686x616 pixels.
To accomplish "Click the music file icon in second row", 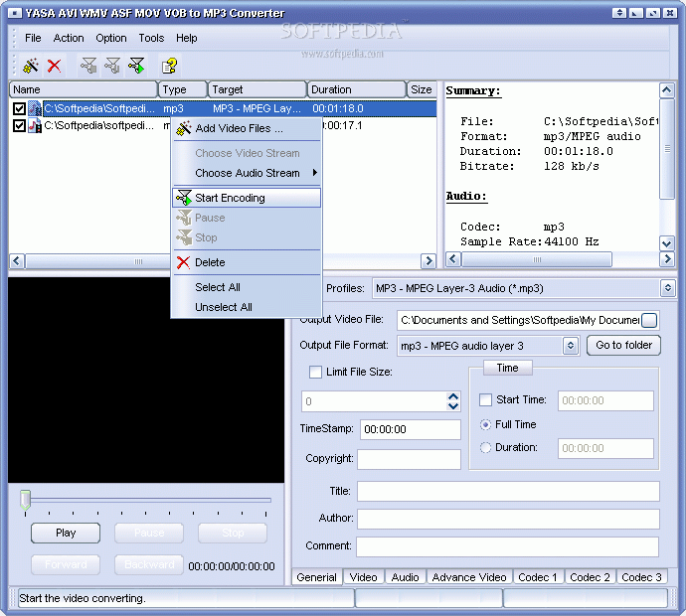I will 35,125.
